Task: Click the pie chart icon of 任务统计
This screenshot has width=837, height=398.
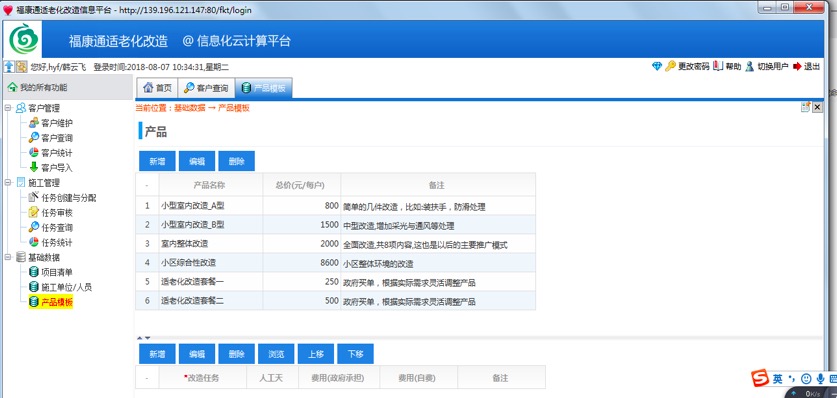Action: [34, 242]
